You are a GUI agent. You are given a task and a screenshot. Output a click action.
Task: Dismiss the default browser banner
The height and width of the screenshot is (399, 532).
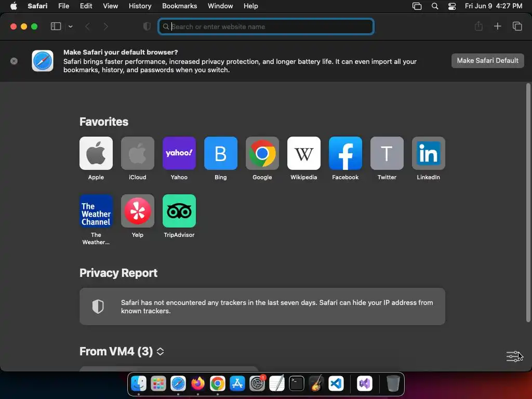14,61
